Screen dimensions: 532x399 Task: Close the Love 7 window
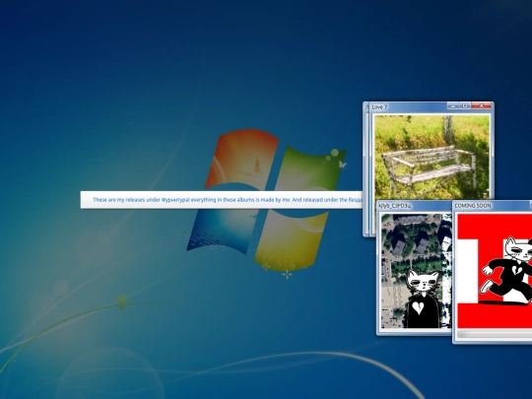coord(481,106)
